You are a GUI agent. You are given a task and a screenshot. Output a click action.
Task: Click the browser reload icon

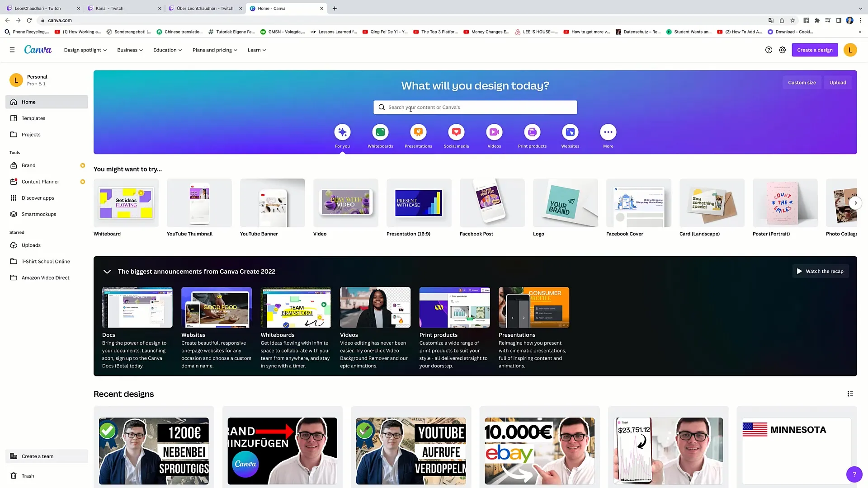(x=29, y=20)
